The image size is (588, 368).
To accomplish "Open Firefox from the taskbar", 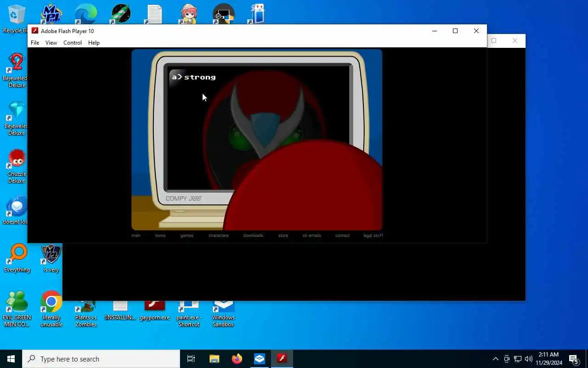I will tap(237, 359).
